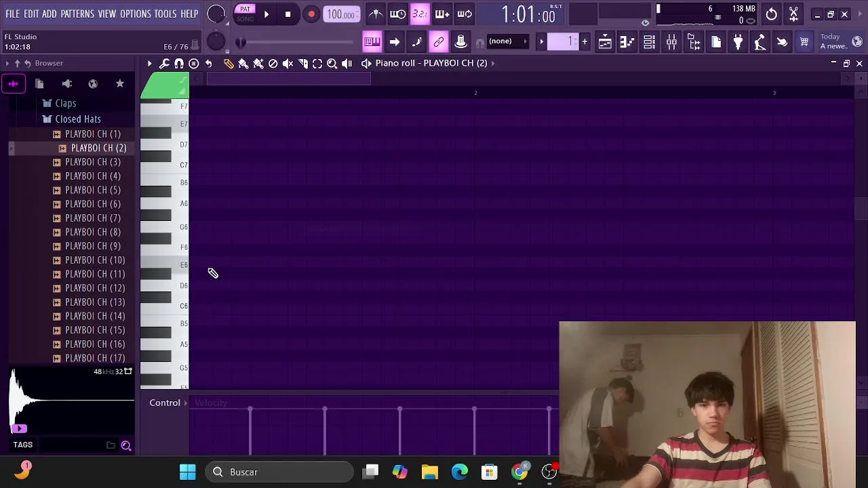868x488 pixels.
Task: Open the browser plugin database tab
Action: point(66,83)
